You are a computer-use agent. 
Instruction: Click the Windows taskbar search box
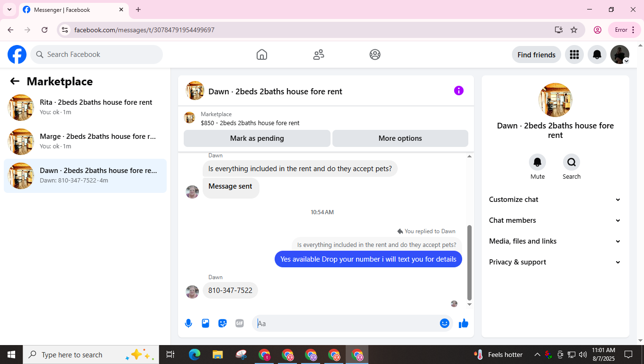91,355
